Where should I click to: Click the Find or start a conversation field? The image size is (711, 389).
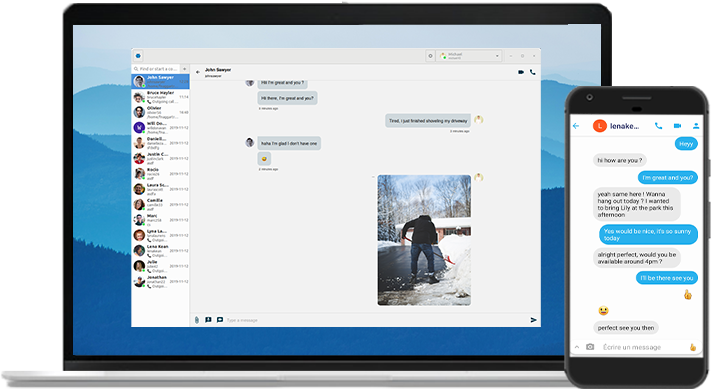click(156, 69)
